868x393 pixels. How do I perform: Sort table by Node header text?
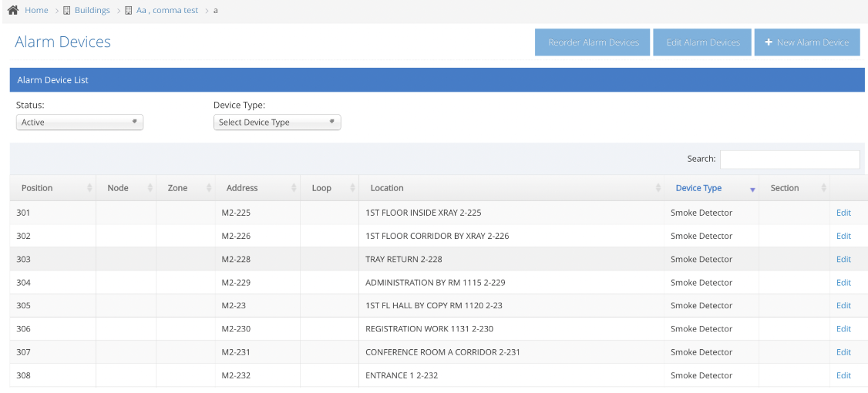pyautogui.click(x=118, y=188)
